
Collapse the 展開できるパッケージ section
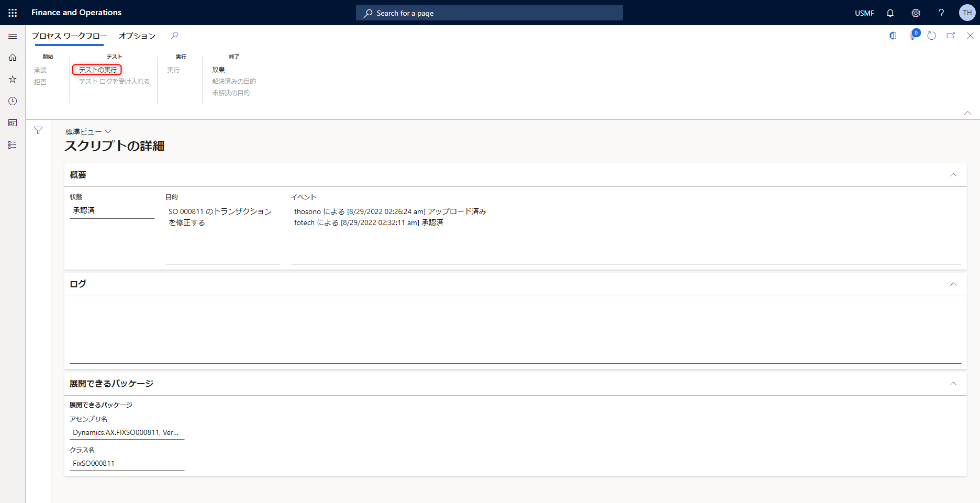point(953,384)
